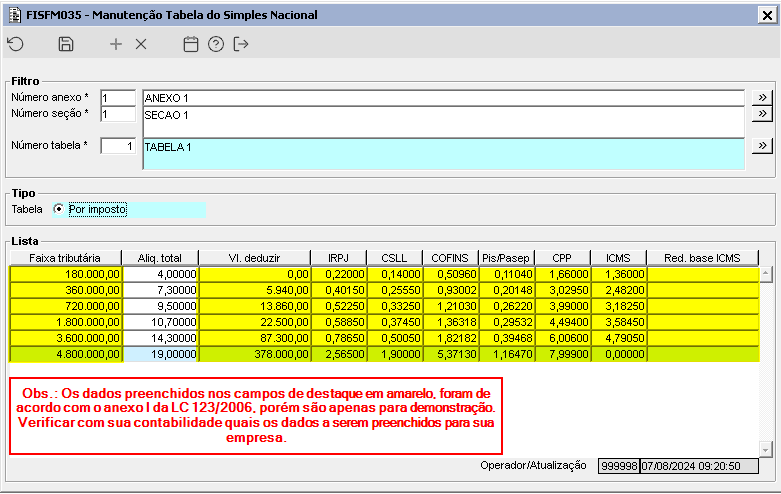Click the ANEXO 1 description field

443,98
